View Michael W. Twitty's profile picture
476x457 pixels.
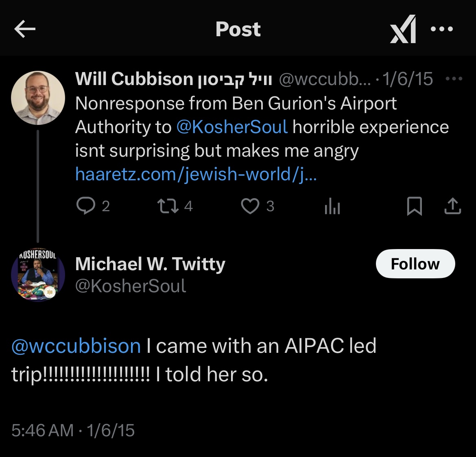pyautogui.click(x=38, y=275)
